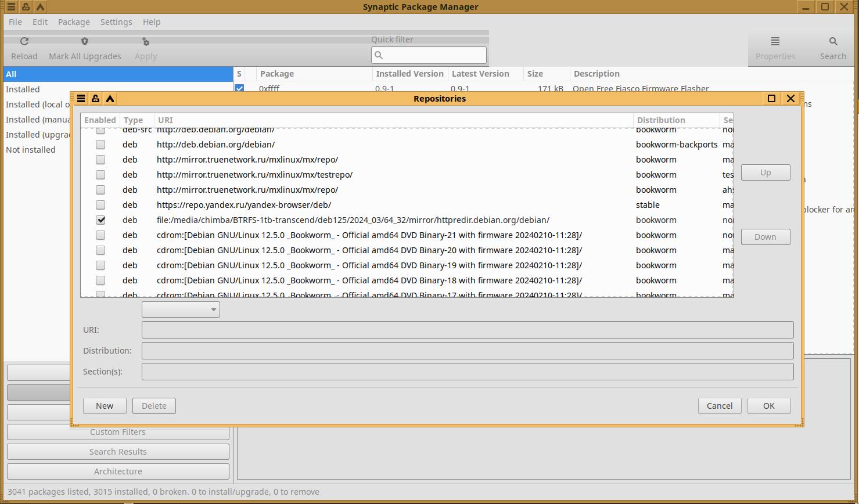Click the Custom Filters button

pyautogui.click(x=118, y=432)
